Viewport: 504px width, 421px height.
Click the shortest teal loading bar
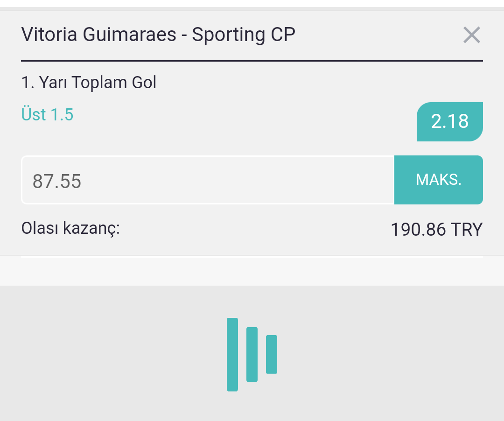click(x=272, y=354)
